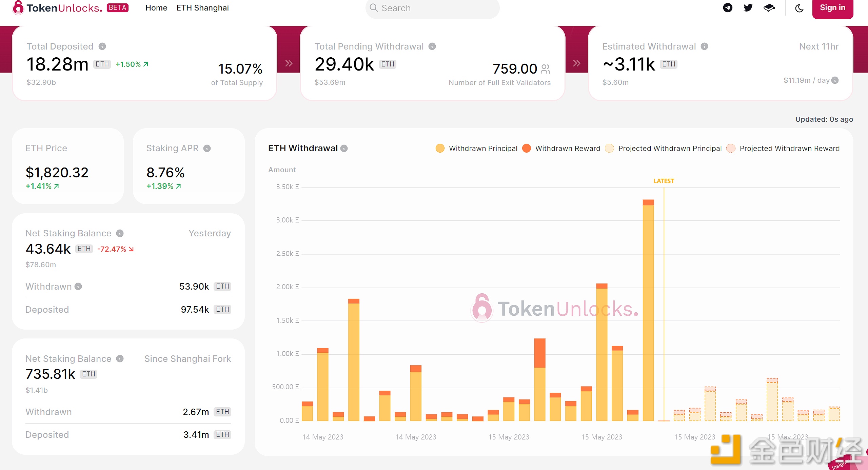Open Net Staking Balance Since Shanghai info icon
Image resolution: width=868 pixels, height=470 pixels.
[120, 359]
